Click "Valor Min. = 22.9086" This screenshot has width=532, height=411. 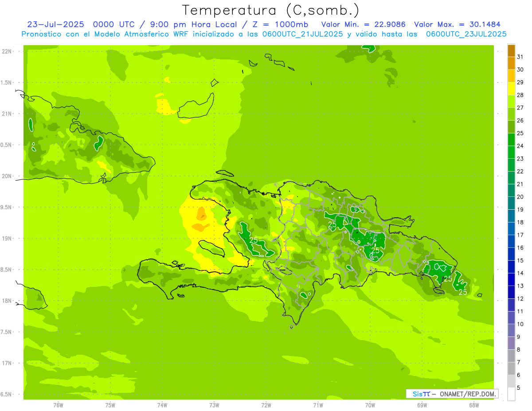tap(363, 24)
